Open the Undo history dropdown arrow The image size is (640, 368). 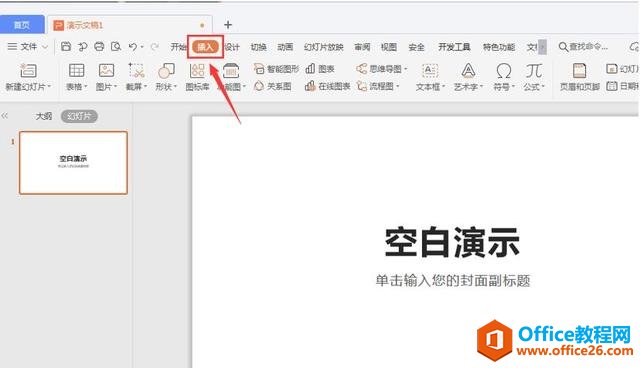tap(142, 47)
